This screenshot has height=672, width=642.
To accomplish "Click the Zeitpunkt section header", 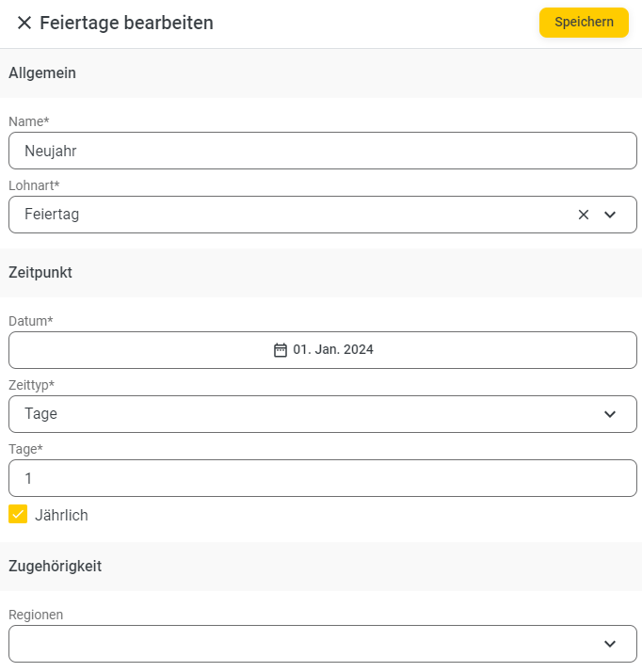I will [x=40, y=273].
